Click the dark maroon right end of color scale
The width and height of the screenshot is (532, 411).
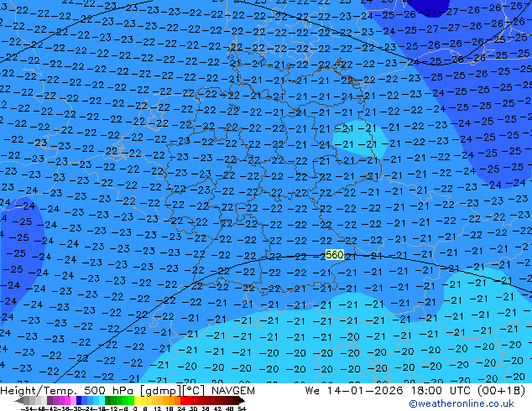(x=240, y=400)
